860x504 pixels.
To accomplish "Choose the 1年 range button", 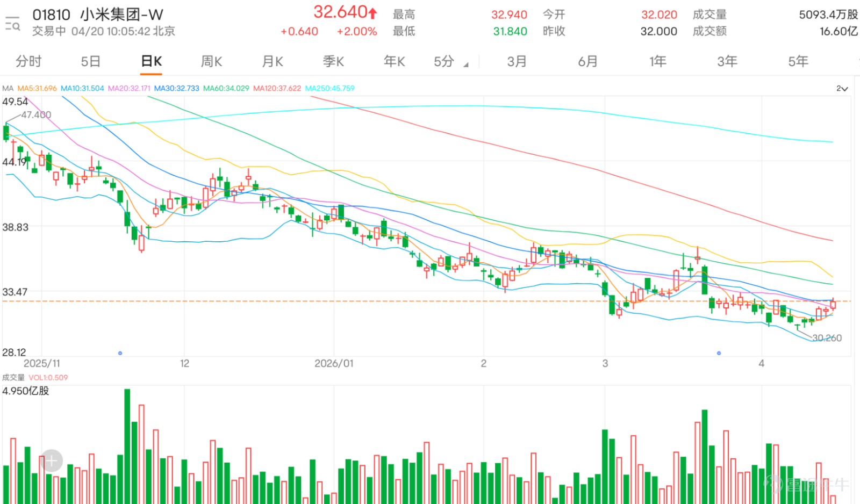I will [658, 61].
